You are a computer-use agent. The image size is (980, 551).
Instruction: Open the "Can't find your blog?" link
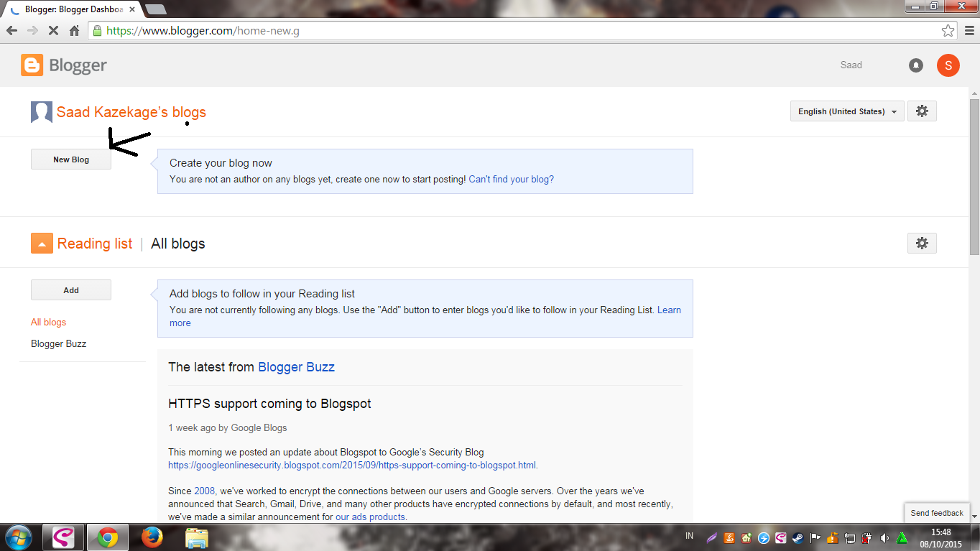(x=510, y=179)
